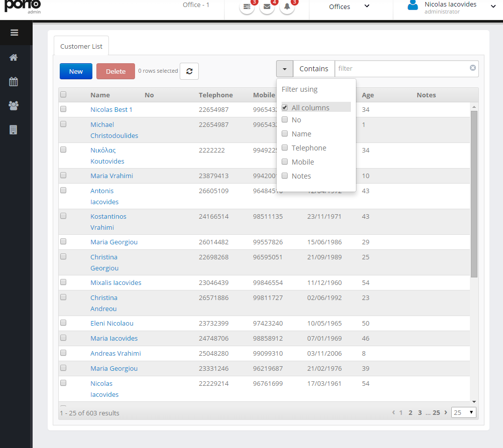Select the Maria Vrahimi row checkbox
The height and width of the screenshot is (448, 503).
pyautogui.click(x=63, y=175)
